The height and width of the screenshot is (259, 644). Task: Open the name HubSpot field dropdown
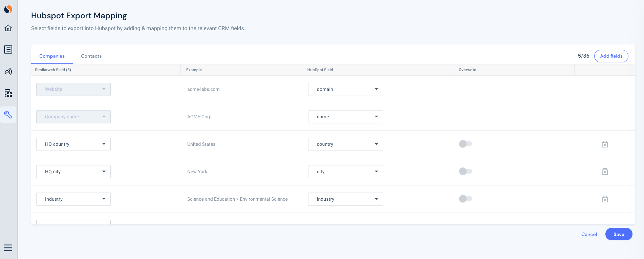(x=346, y=117)
